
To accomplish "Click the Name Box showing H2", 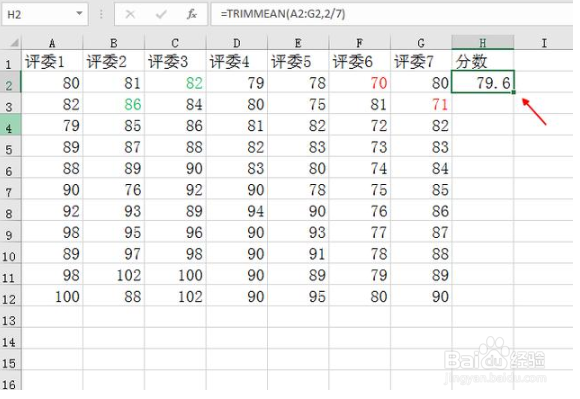I will [45, 14].
